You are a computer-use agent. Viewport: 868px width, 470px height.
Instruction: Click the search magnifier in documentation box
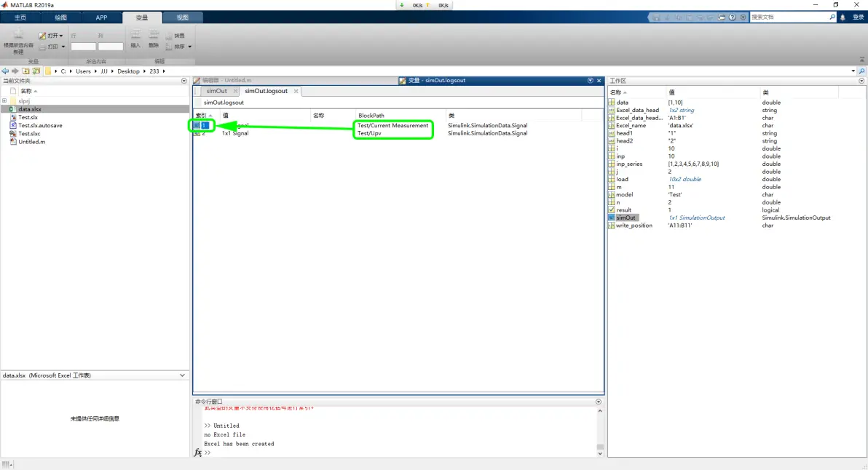(x=832, y=17)
